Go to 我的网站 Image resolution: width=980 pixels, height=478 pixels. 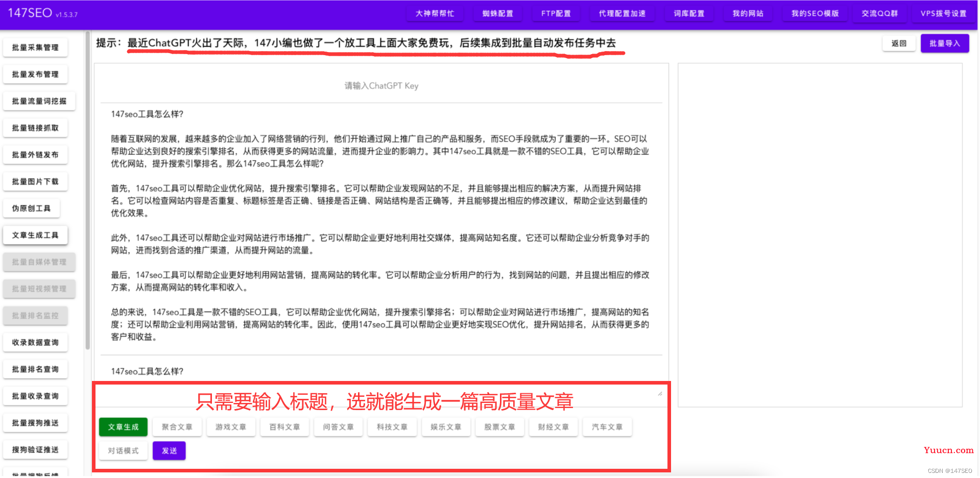(x=748, y=14)
